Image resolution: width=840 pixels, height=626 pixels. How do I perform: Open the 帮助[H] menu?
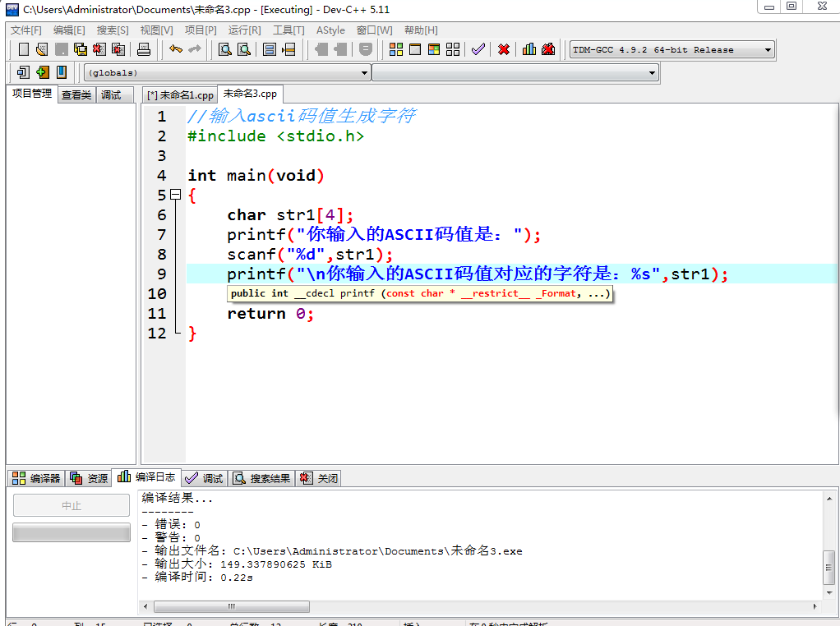pyautogui.click(x=421, y=30)
